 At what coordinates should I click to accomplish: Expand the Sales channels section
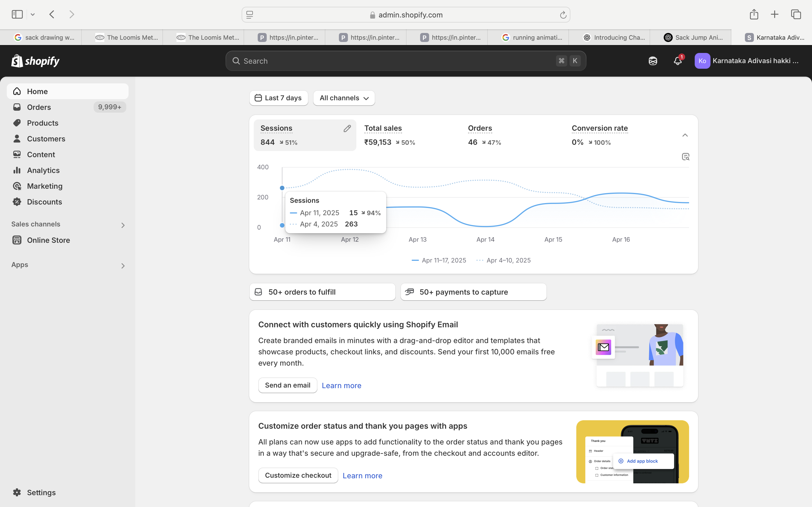(123, 225)
